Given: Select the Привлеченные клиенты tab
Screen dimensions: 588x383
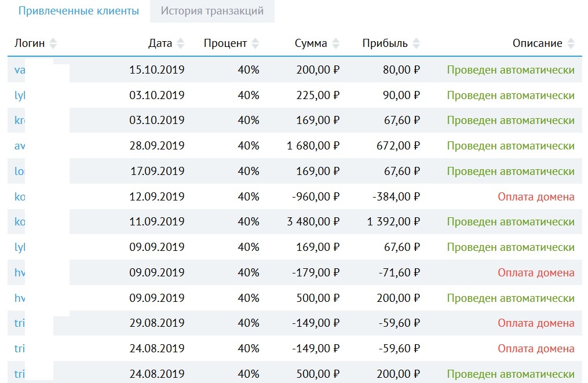Looking at the screenshot, I should (78, 11).
